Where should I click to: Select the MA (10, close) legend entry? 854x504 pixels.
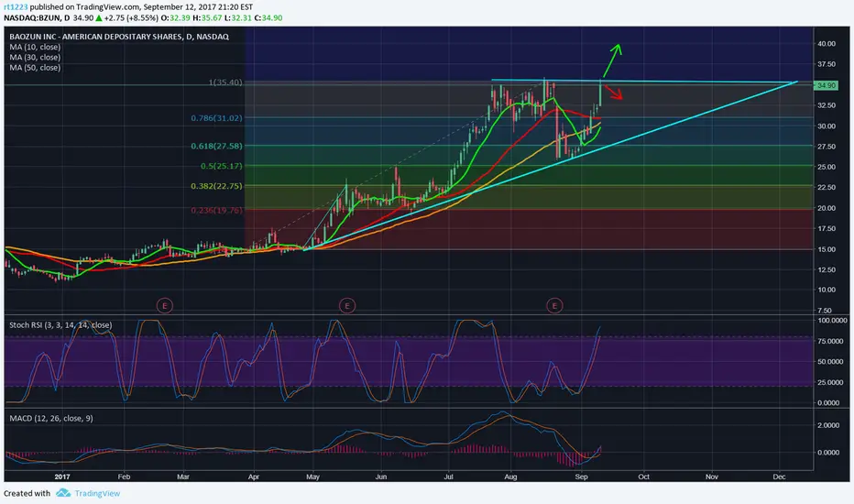(35, 47)
